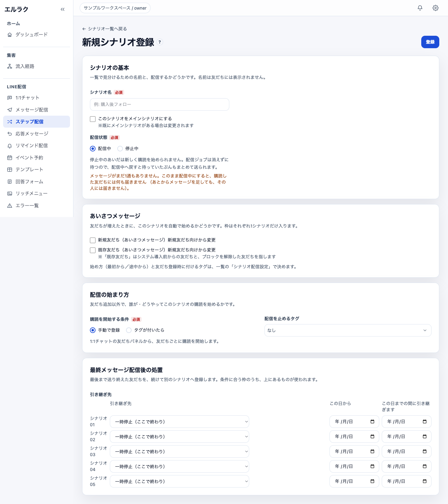The image size is (448, 504).
Task: Check このシナリオをメインシナリオにする checkbox
Action: [x=93, y=119]
